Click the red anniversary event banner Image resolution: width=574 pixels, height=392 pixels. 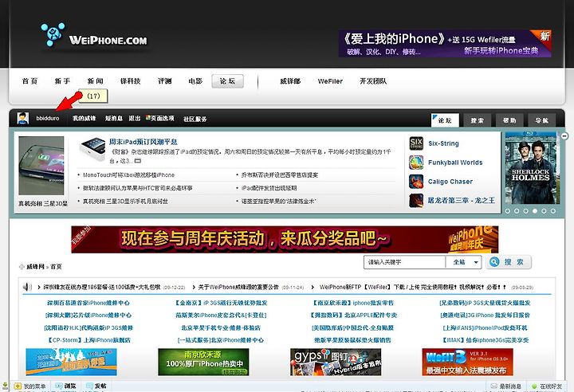tap(285, 239)
